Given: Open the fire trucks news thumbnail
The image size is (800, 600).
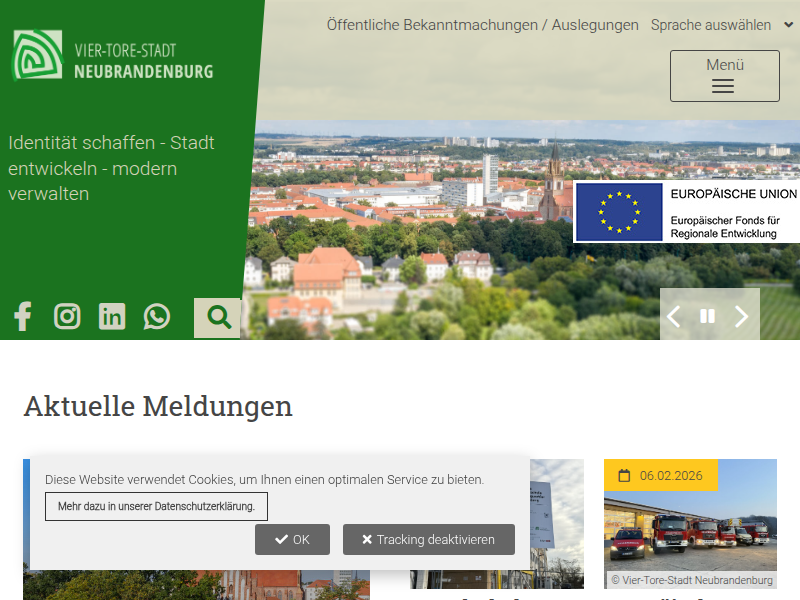Looking at the screenshot, I should [x=690, y=535].
